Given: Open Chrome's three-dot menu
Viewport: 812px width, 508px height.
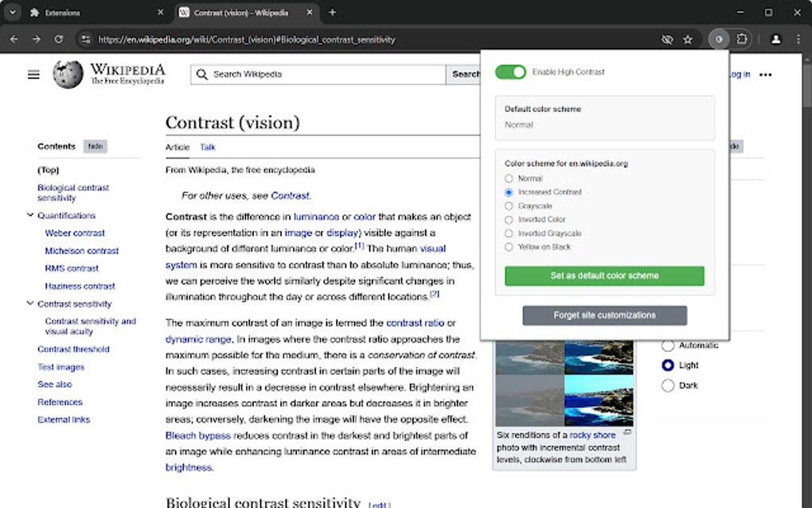Looking at the screenshot, I should (798, 38).
